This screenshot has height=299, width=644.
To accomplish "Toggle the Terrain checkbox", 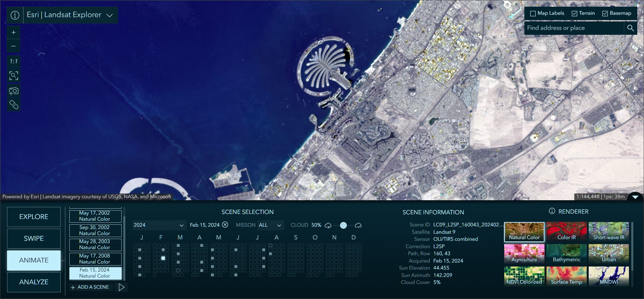I will [x=574, y=14].
